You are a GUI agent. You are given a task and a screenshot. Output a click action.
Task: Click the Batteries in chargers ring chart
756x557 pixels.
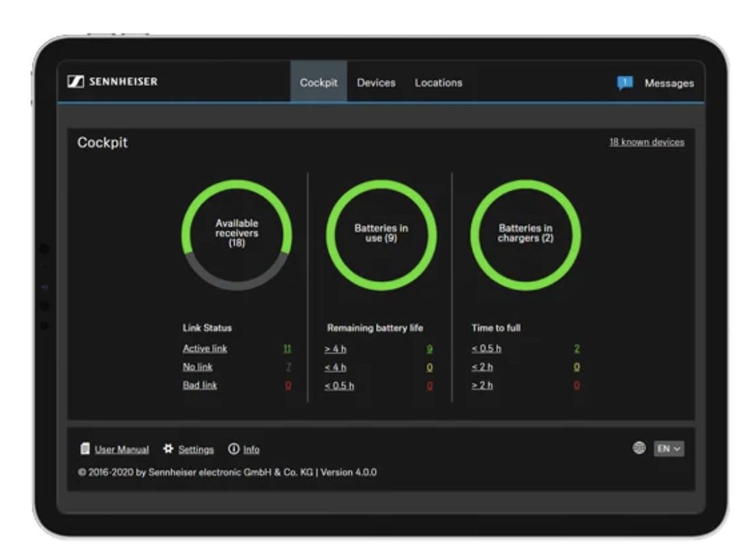[x=525, y=235]
